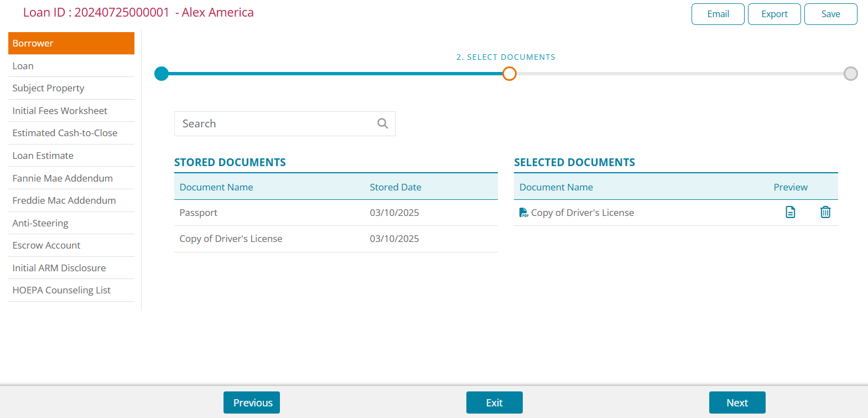Delete the selected Driver's License document
This screenshot has height=418, width=868.
[x=825, y=212]
